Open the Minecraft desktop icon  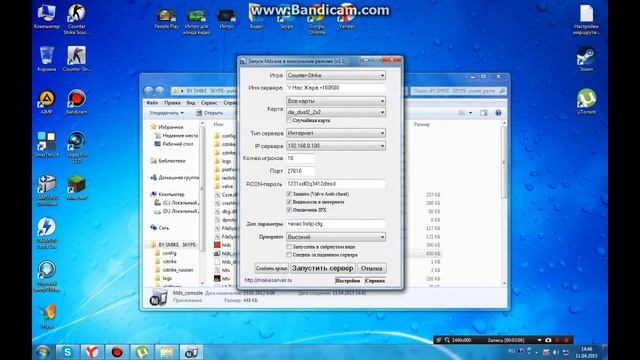click(x=76, y=188)
